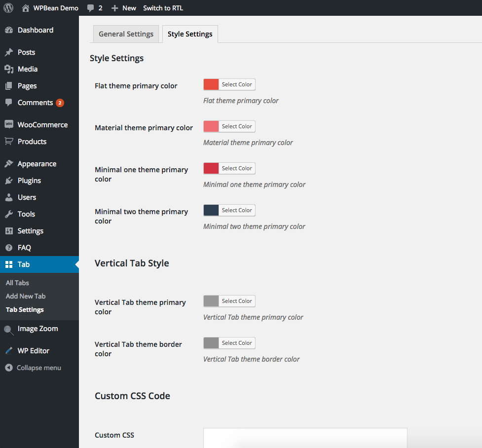Open the Add New Tab submenu link
This screenshot has height=448, width=482.
[x=26, y=296]
